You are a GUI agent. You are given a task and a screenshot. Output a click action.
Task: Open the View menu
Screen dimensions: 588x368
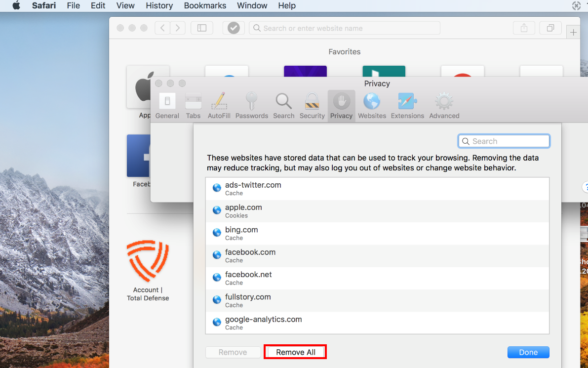tap(125, 5)
